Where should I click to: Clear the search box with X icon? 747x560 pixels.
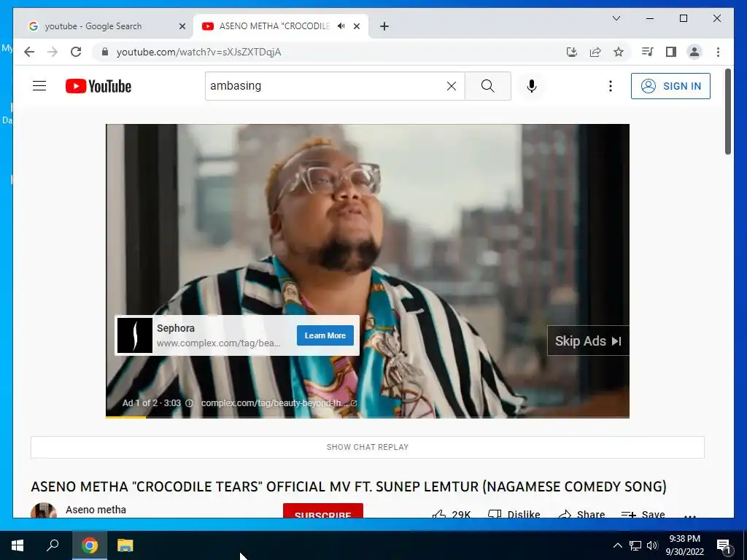[451, 86]
